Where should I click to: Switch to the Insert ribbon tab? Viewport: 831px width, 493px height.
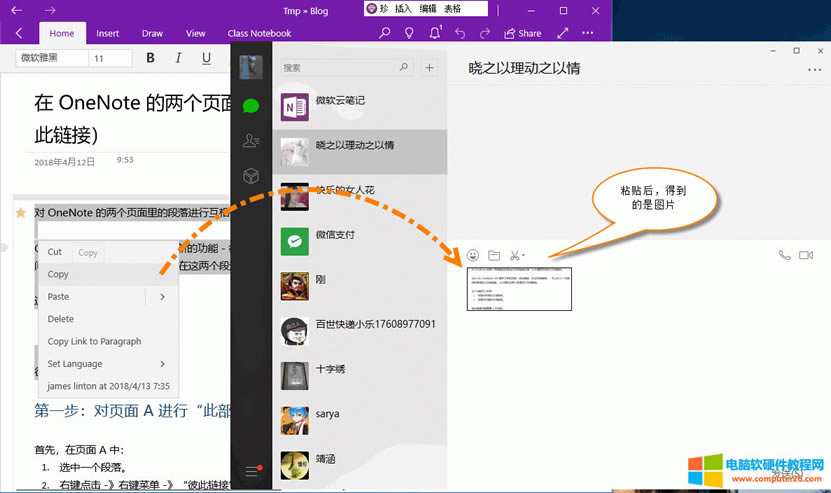[108, 33]
